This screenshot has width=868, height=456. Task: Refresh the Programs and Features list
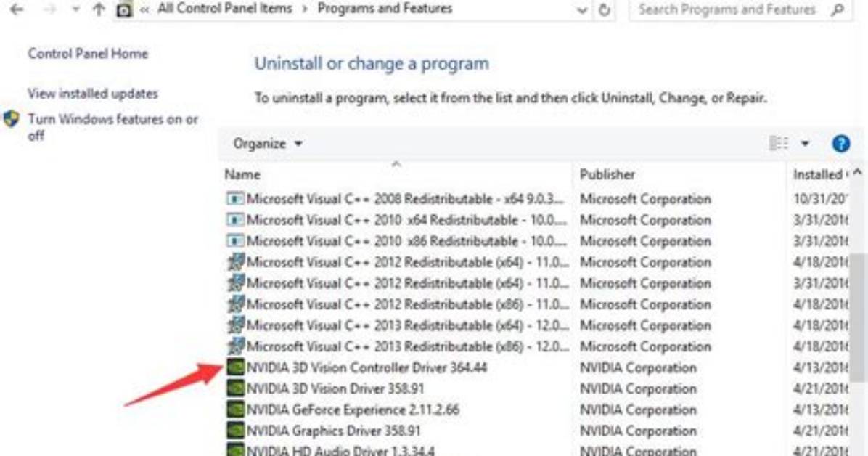(x=605, y=10)
